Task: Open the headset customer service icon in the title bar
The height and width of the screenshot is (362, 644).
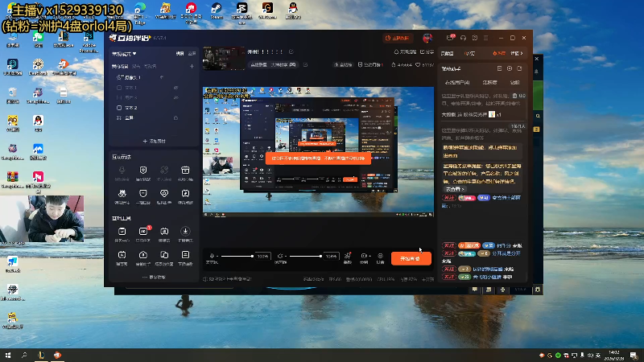Action: point(463,38)
